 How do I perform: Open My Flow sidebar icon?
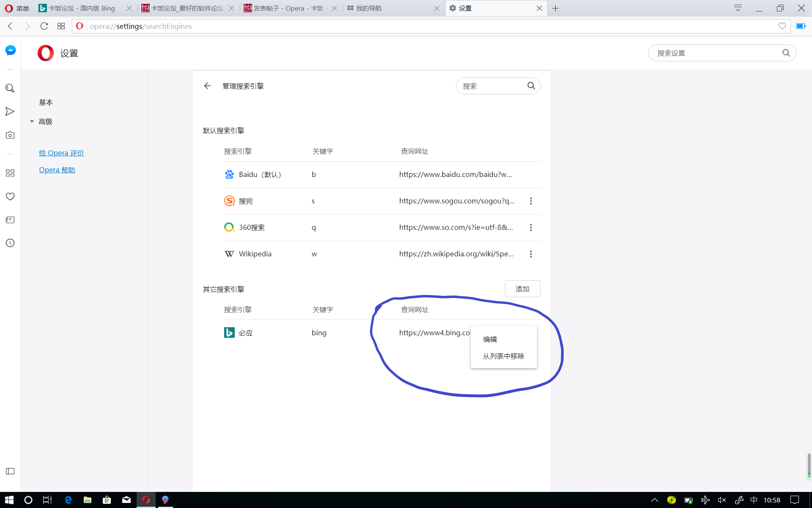[x=10, y=111]
